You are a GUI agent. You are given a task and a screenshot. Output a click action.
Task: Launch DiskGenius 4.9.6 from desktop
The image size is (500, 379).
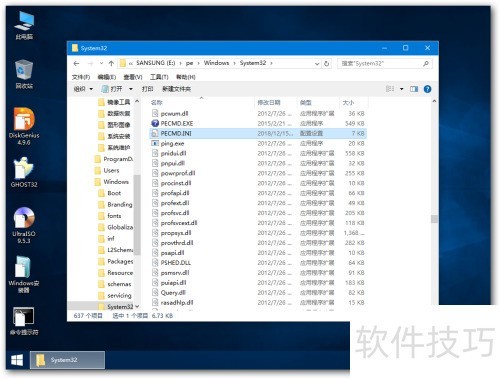pos(24,126)
